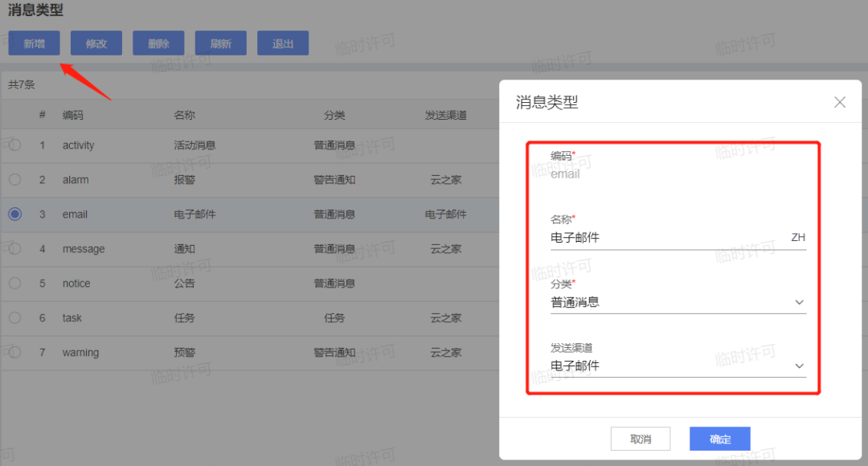
Task: Select the email row radio button
Action: pyautogui.click(x=15, y=215)
